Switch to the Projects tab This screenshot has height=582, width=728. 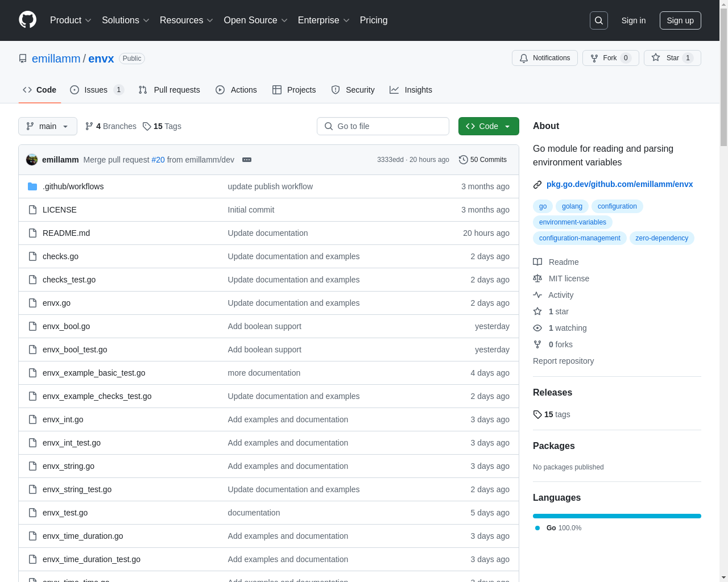[294, 90]
